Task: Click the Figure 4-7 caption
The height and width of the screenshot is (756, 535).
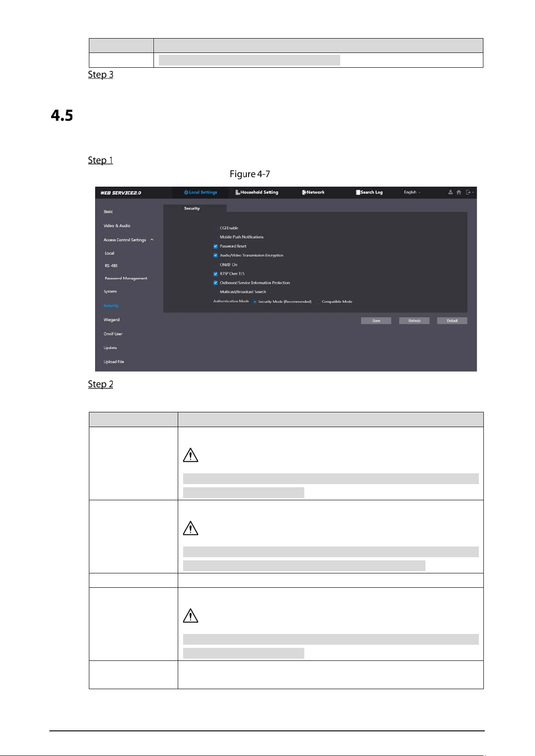Action: coord(250,174)
